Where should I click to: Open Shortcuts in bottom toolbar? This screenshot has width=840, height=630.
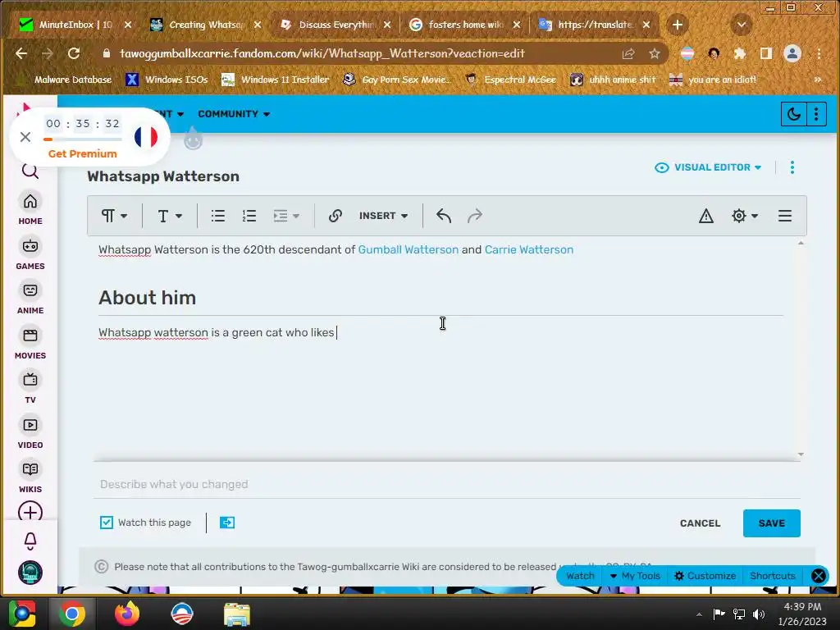pos(772,576)
